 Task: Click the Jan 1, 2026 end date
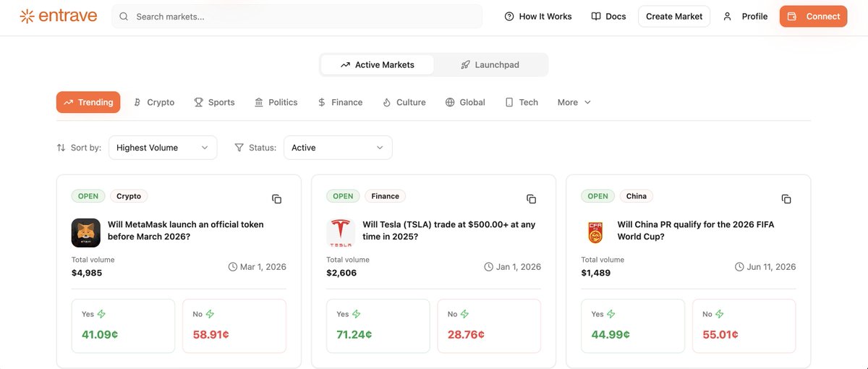tap(513, 267)
